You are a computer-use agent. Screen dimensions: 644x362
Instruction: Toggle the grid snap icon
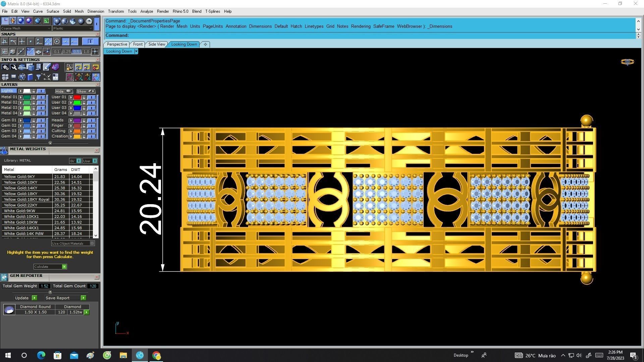coord(95,52)
